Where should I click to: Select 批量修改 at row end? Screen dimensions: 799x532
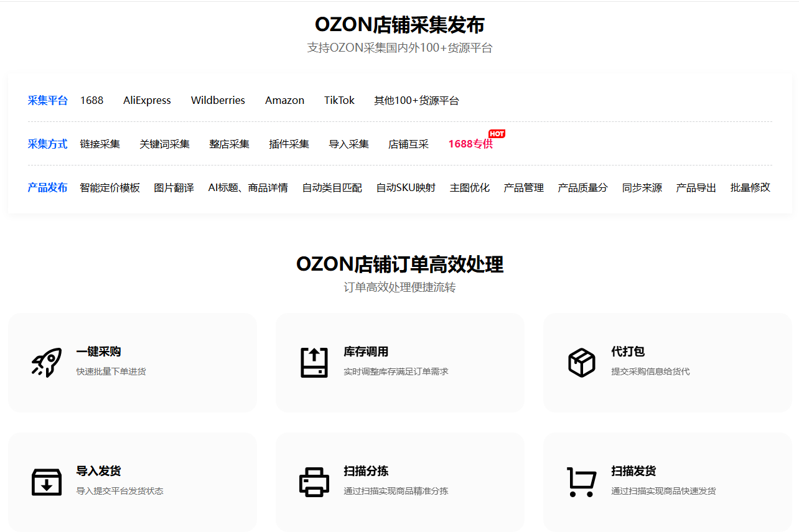click(x=750, y=188)
